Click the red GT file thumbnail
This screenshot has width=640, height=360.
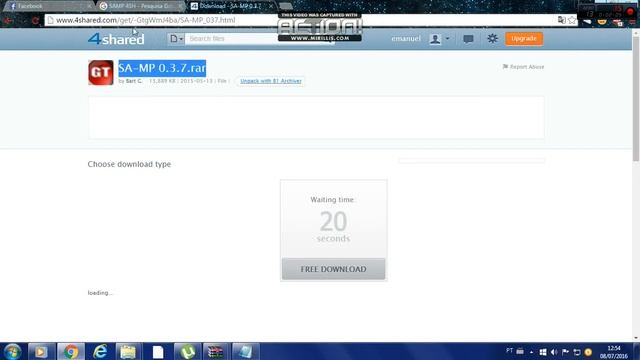click(101, 72)
